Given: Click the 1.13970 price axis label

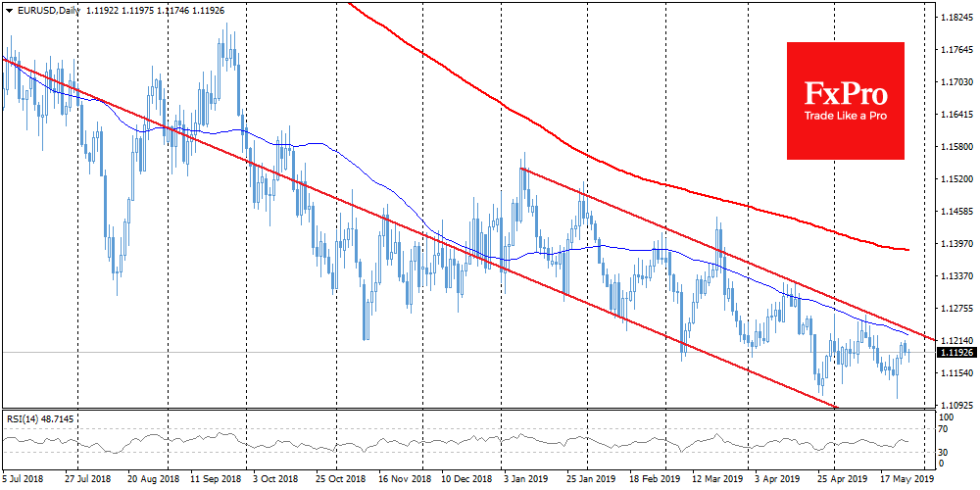Looking at the screenshot, I should 955,244.
